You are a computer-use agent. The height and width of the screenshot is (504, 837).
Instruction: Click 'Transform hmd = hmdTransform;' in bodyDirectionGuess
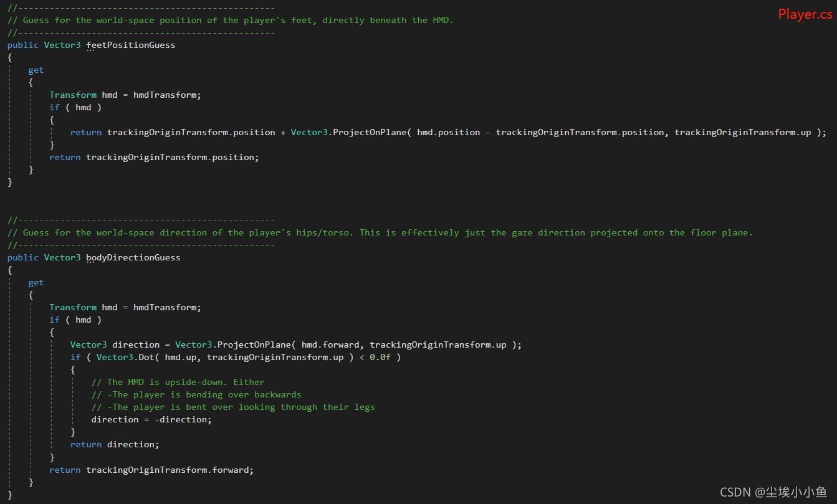point(125,307)
